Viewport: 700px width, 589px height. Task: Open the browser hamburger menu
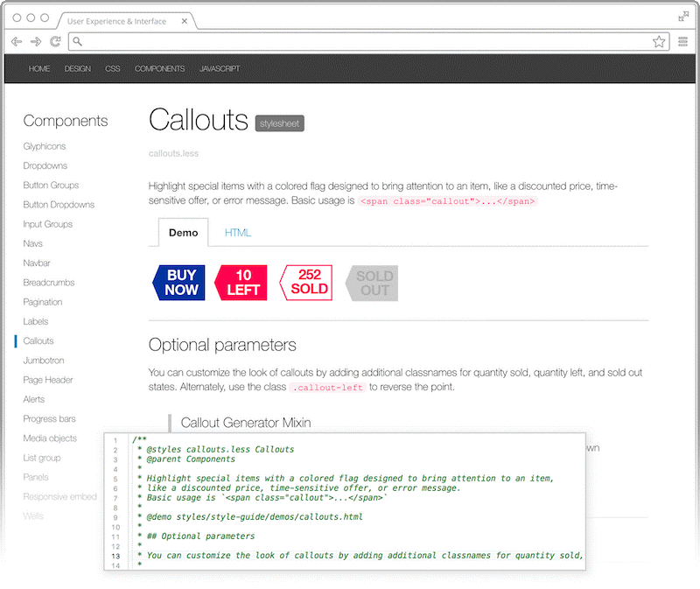(683, 41)
